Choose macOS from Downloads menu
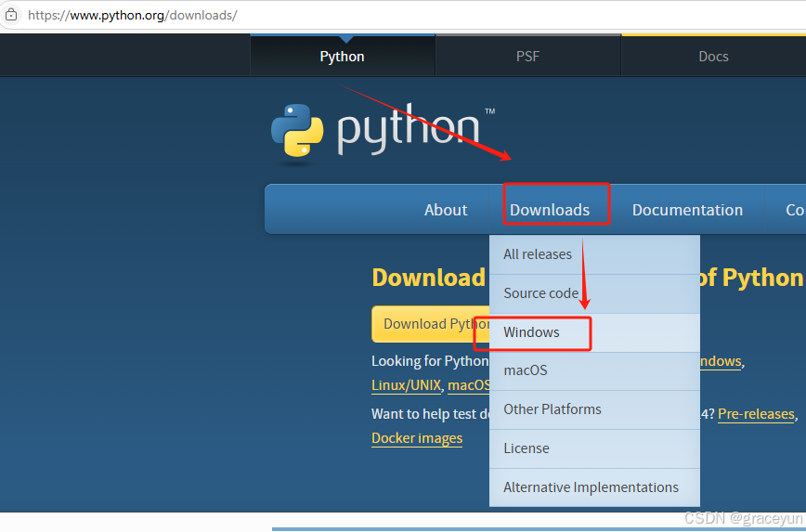This screenshot has width=806, height=532. point(594,370)
